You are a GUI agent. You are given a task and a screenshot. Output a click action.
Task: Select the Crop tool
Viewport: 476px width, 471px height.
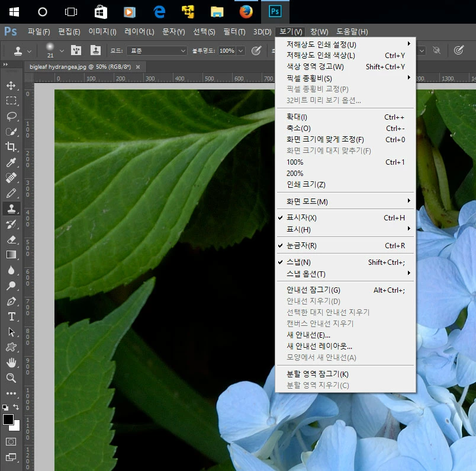coord(11,147)
